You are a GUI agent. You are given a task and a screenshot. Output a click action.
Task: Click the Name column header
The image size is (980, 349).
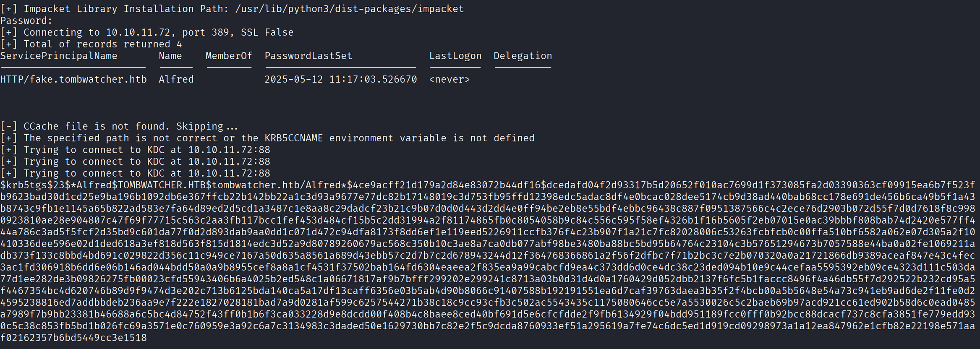[x=170, y=56]
